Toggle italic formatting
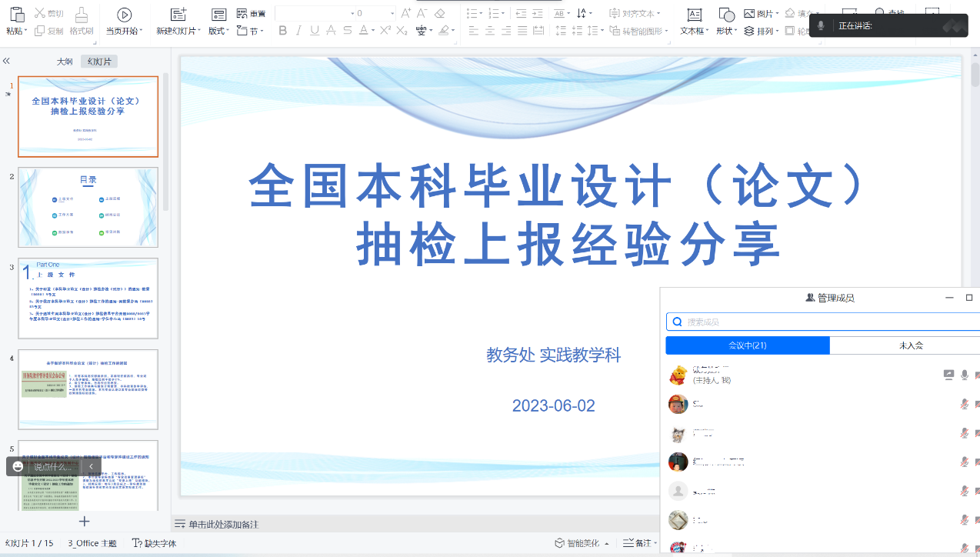 298,31
